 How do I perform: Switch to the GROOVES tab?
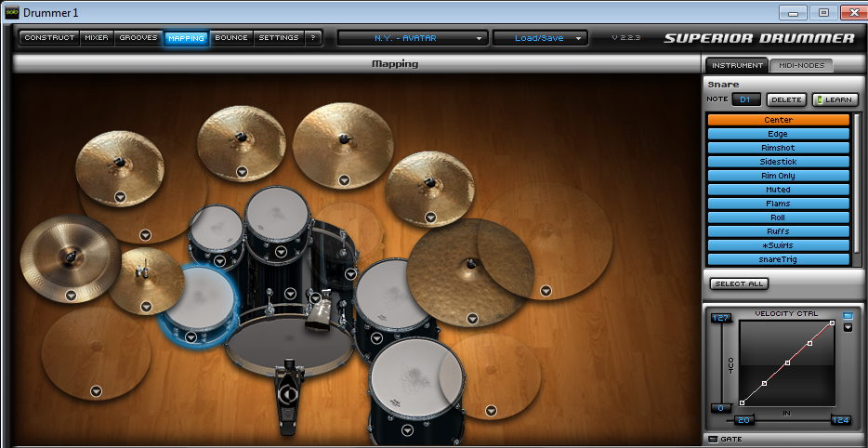pyautogui.click(x=138, y=38)
